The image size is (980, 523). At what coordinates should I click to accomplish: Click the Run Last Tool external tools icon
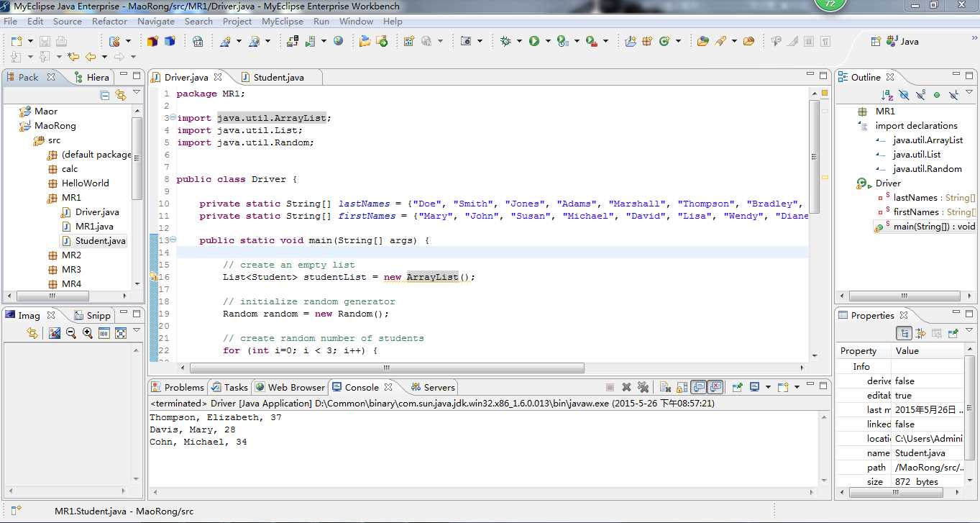pos(591,41)
